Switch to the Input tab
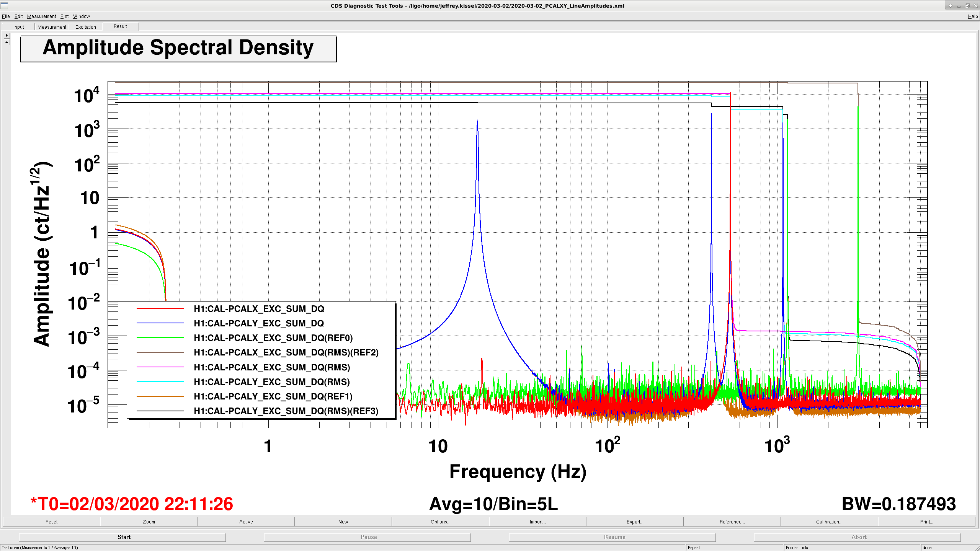This screenshot has width=980, height=551. tap(18, 27)
